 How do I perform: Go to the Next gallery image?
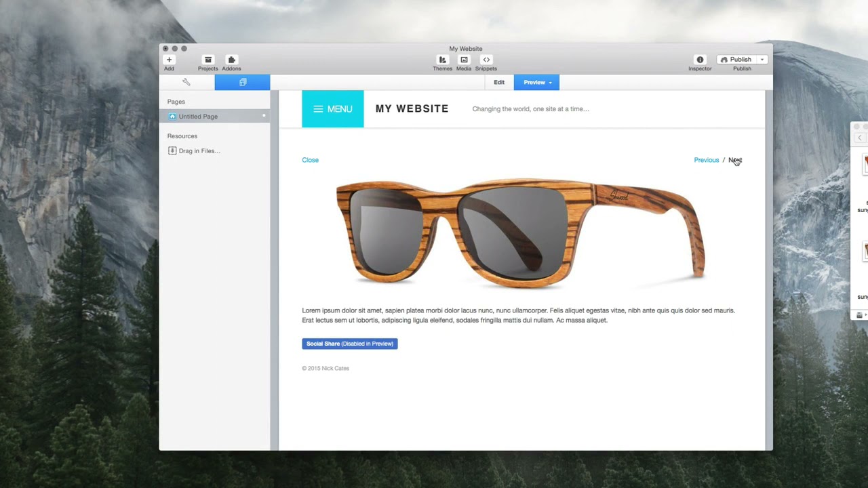(735, 160)
